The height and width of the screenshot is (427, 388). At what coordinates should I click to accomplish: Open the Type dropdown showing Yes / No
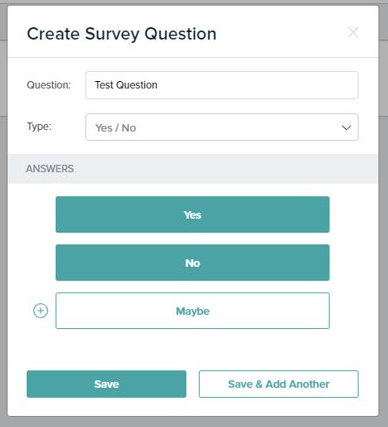[x=222, y=127]
